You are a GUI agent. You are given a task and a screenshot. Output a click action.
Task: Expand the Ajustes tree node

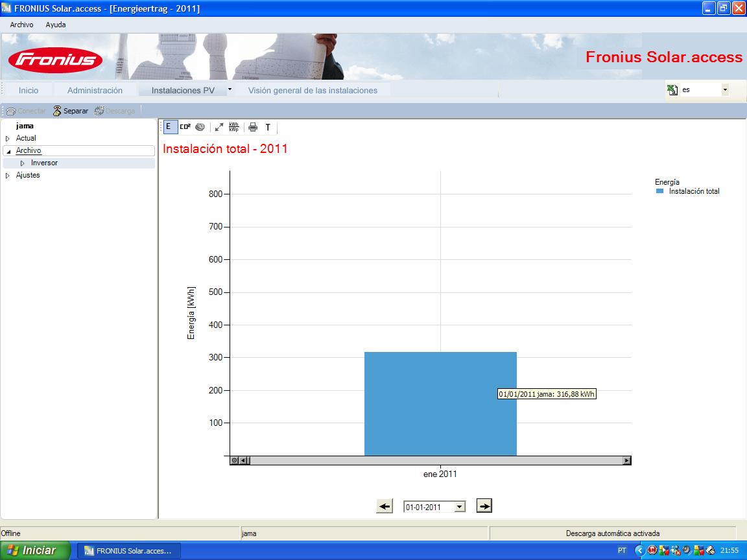8,176
